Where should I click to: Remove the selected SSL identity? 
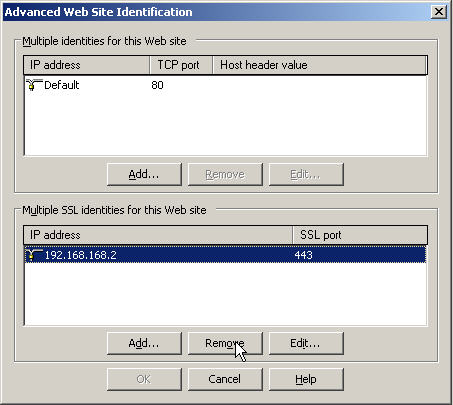coord(225,343)
